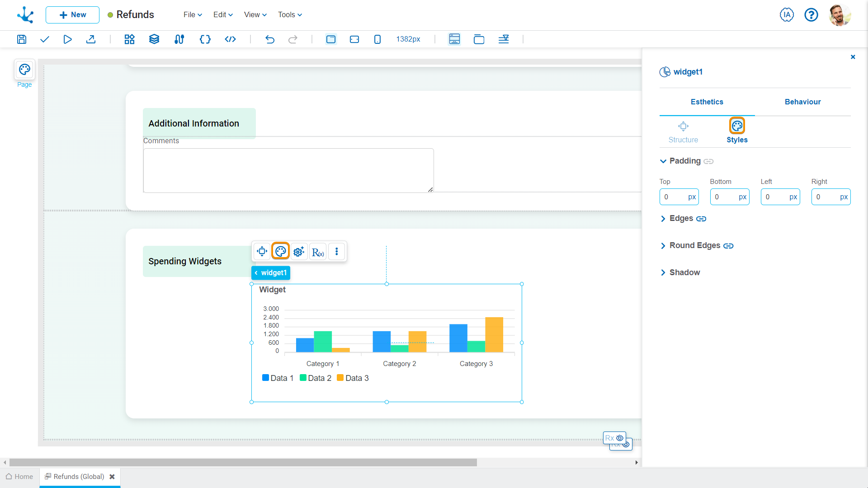Image resolution: width=868 pixels, height=488 pixels.
Task: Toggle the Edges link icon
Action: click(x=701, y=219)
